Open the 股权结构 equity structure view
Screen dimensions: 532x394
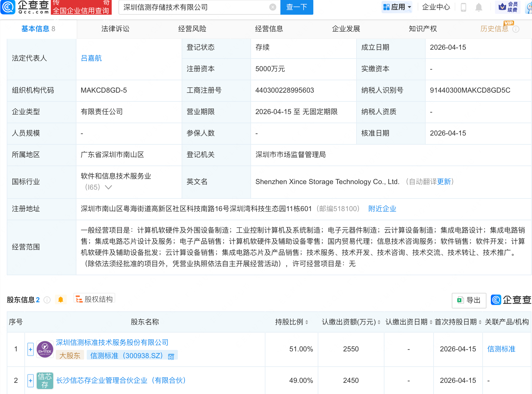tap(94, 299)
